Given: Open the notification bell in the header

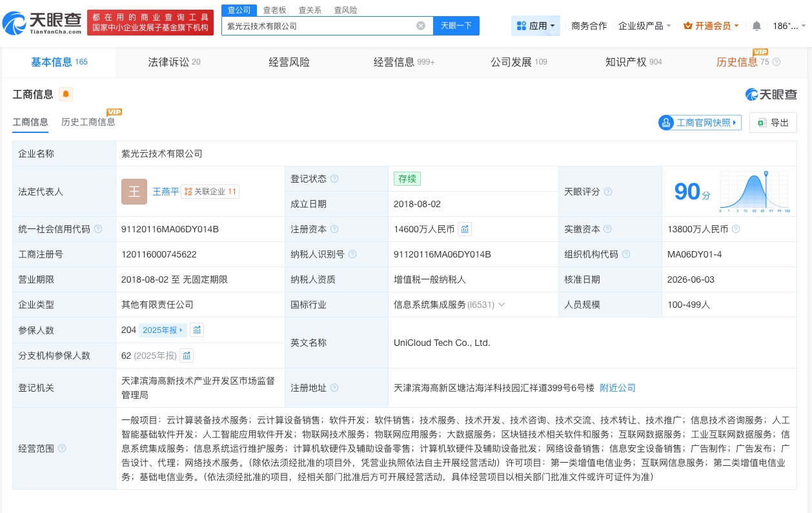Looking at the screenshot, I should pos(756,26).
